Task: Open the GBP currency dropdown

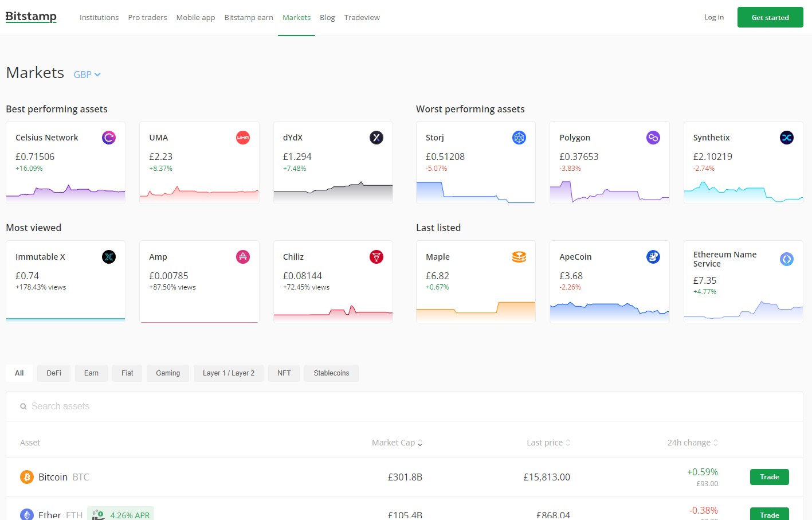Action: (x=87, y=75)
